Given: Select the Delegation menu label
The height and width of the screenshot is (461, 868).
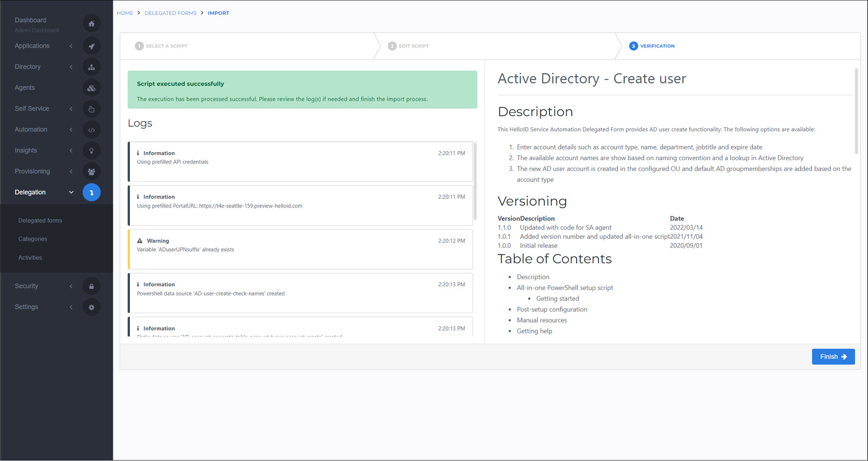Looking at the screenshot, I should [30, 192].
